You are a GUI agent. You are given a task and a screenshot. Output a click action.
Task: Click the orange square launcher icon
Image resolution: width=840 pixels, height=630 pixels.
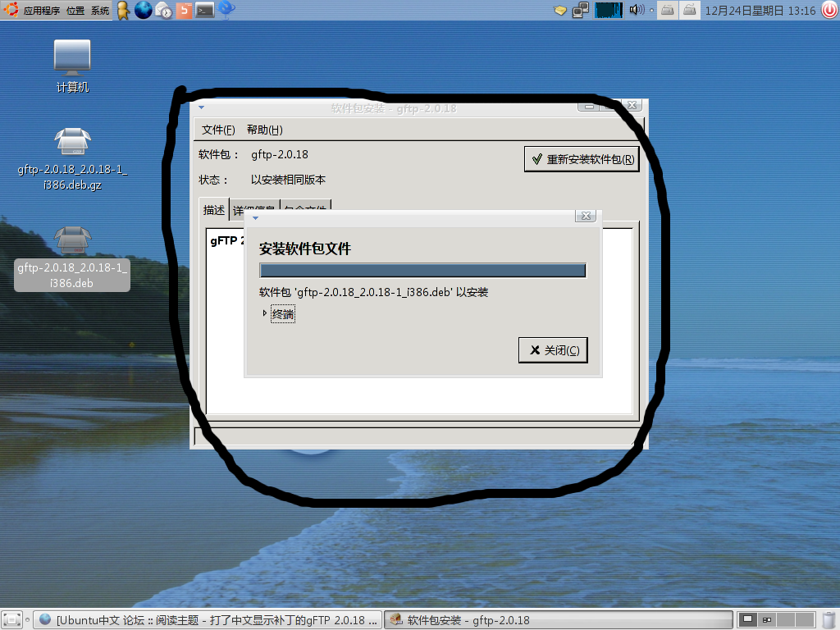tap(184, 10)
